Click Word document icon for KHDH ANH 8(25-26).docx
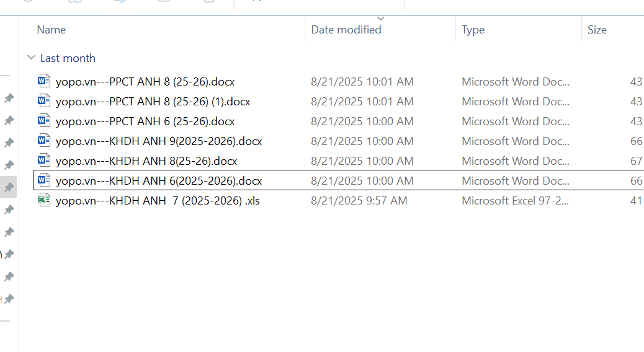644x352 pixels. coord(44,161)
